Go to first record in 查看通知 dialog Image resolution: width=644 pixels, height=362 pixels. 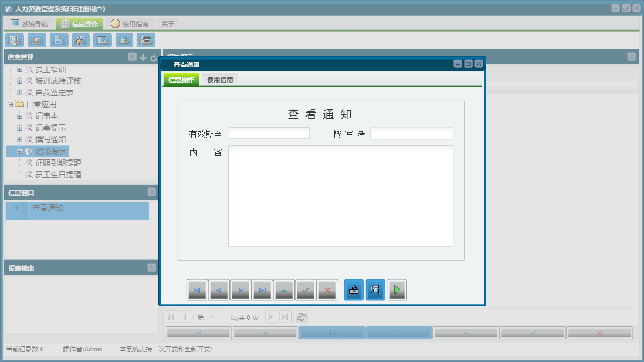197,291
